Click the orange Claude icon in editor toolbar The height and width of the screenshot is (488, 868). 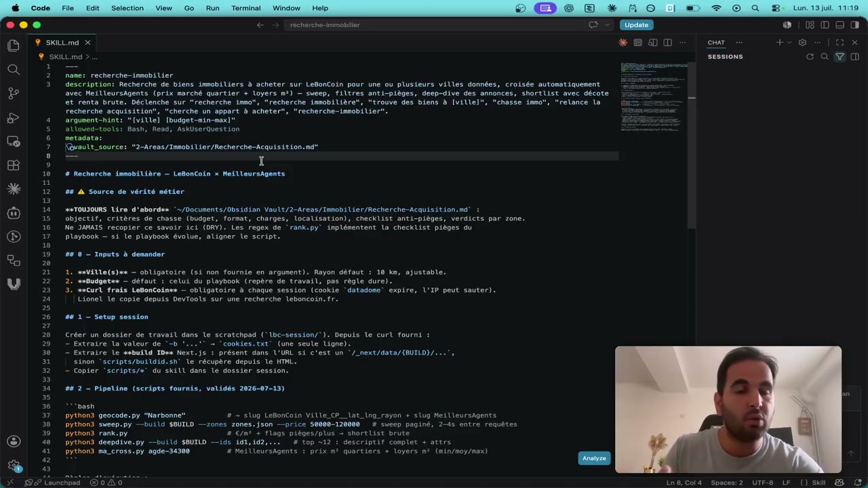click(623, 43)
